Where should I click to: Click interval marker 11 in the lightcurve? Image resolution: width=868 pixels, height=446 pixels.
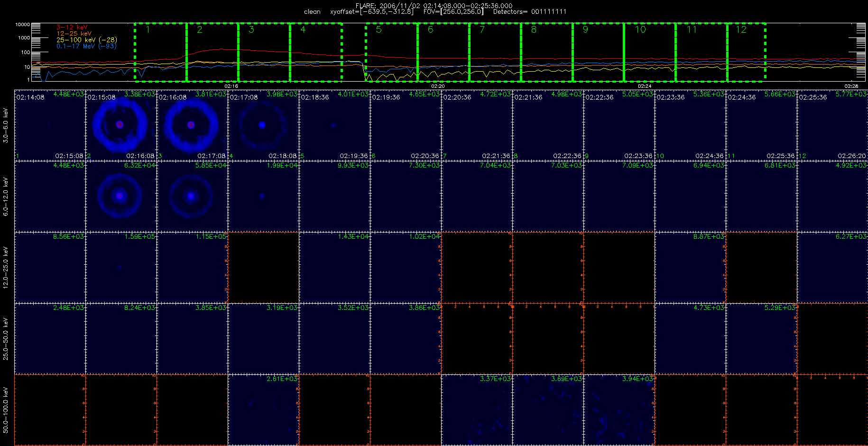click(692, 30)
